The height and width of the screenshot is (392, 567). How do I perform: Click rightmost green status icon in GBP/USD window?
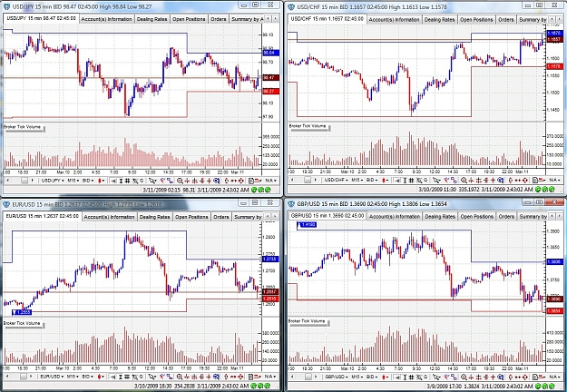tap(552, 387)
